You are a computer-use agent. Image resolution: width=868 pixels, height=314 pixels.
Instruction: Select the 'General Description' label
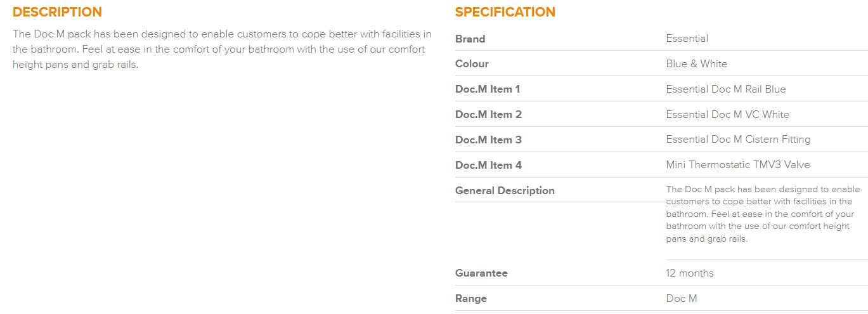point(505,191)
